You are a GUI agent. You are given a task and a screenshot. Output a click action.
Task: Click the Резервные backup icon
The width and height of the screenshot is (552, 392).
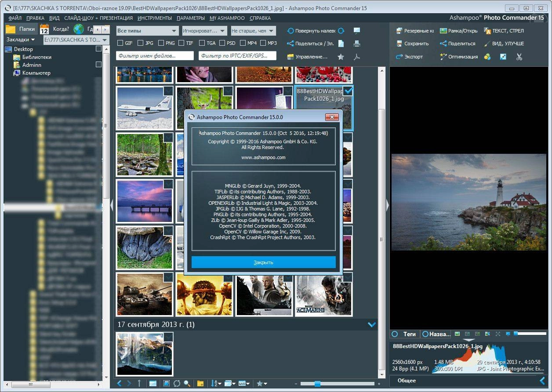pyautogui.click(x=399, y=31)
